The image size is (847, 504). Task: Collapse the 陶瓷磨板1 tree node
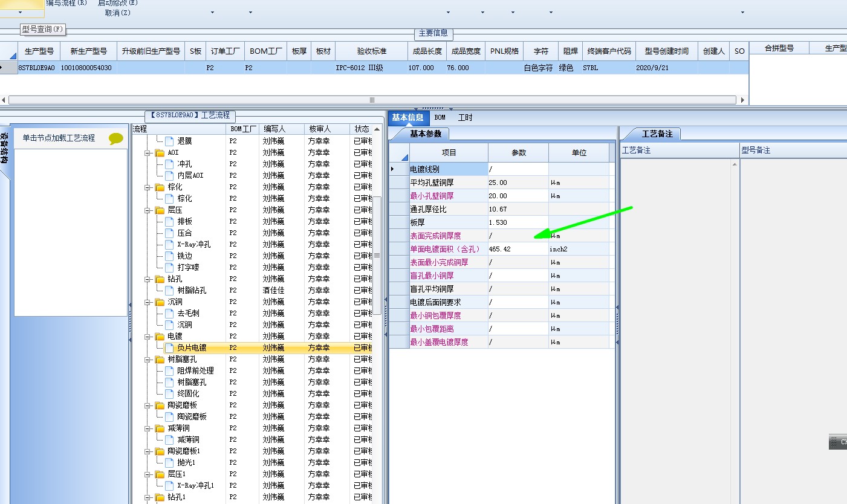148,451
